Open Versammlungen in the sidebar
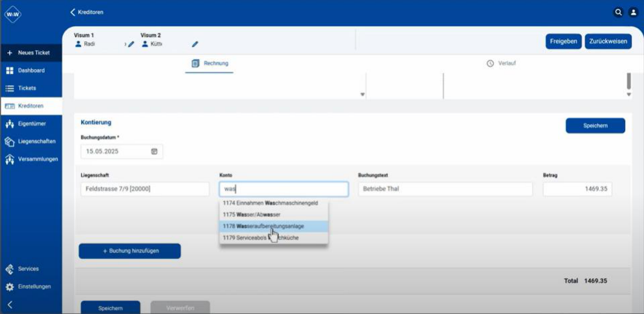The height and width of the screenshot is (314, 644). click(x=31, y=159)
